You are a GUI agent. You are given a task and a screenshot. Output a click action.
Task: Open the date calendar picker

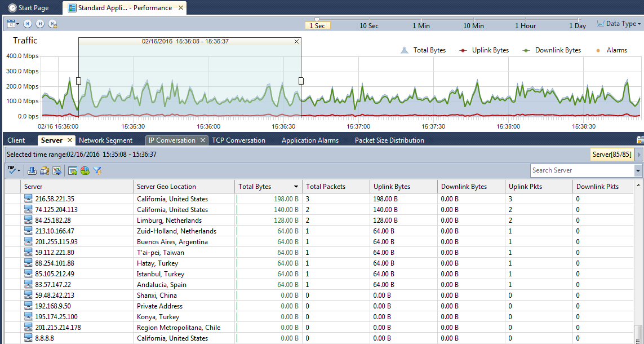click(x=11, y=24)
